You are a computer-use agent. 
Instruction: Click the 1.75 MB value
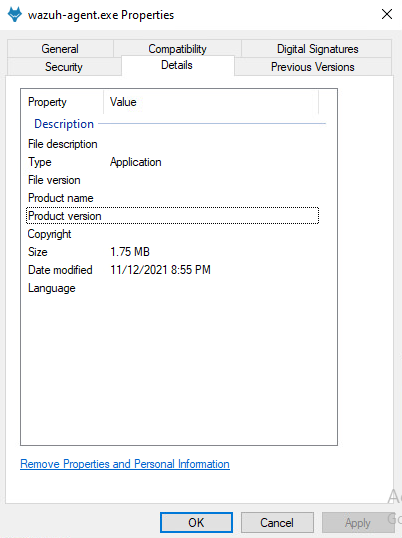(x=130, y=252)
